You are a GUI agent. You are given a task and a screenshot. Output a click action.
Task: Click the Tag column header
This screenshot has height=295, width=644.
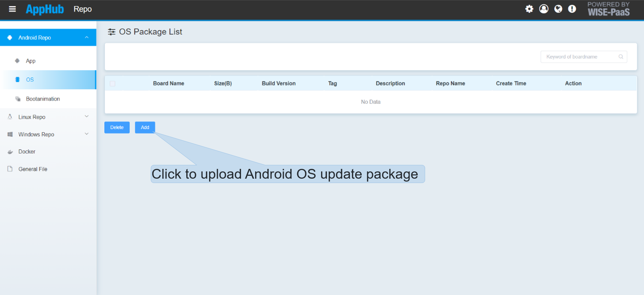point(333,84)
